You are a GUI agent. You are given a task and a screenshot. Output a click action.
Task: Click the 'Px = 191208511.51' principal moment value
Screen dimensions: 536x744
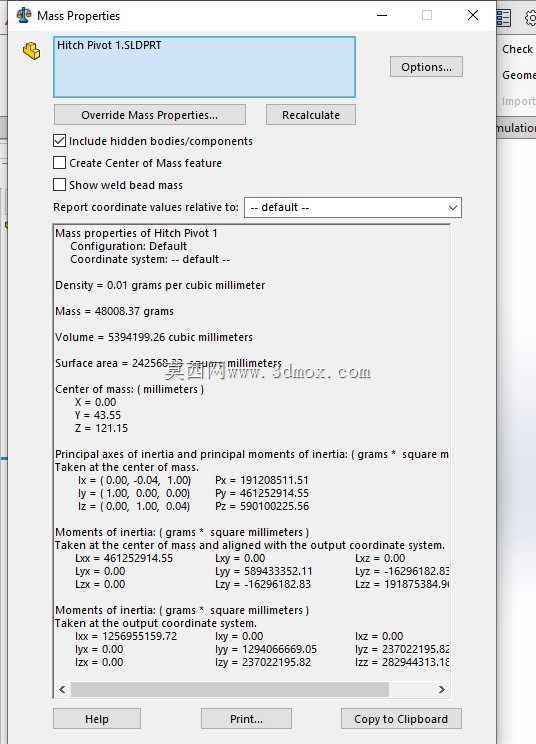[x=262, y=480]
